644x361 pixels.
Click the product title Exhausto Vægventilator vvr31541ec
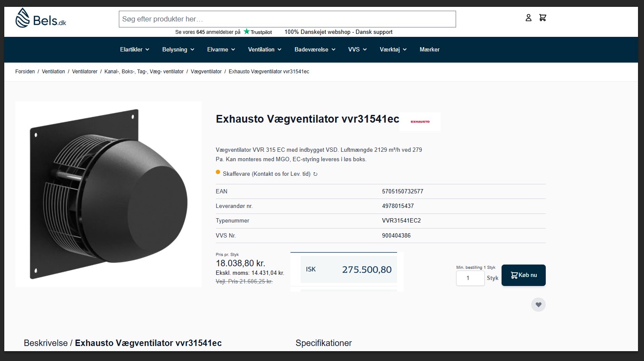308,119
